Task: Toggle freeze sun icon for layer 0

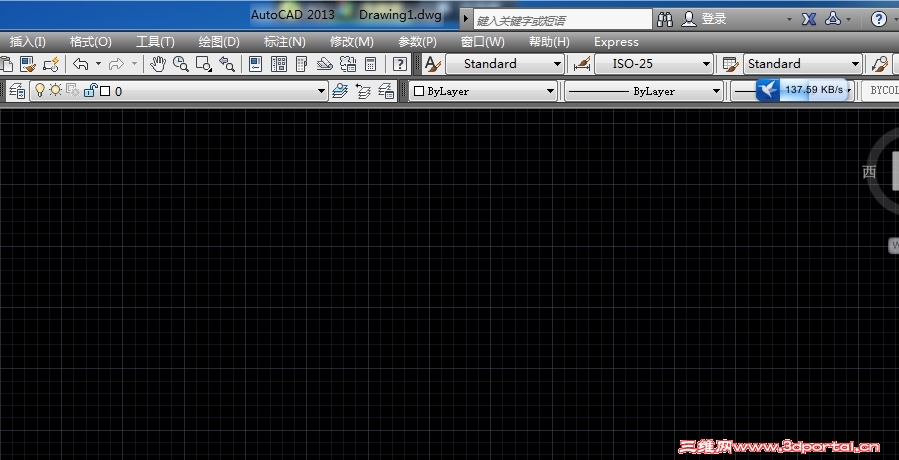Action: [x=55, y=90]
